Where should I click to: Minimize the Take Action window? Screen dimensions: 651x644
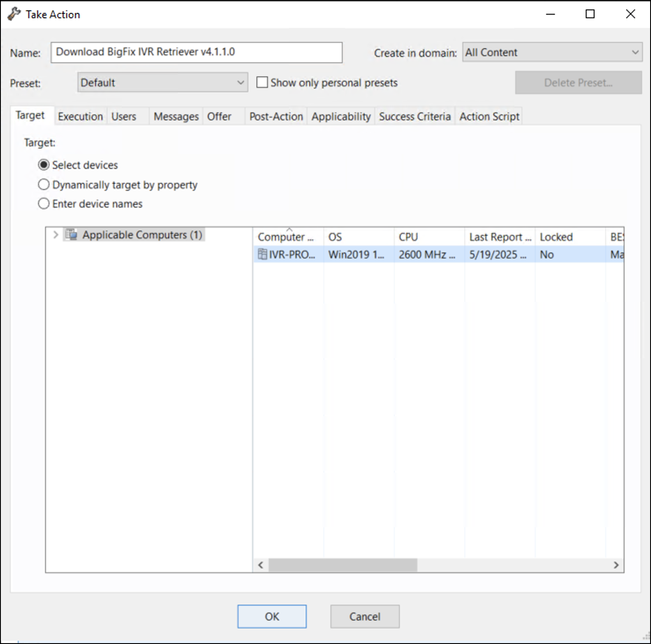click(550, 14)
